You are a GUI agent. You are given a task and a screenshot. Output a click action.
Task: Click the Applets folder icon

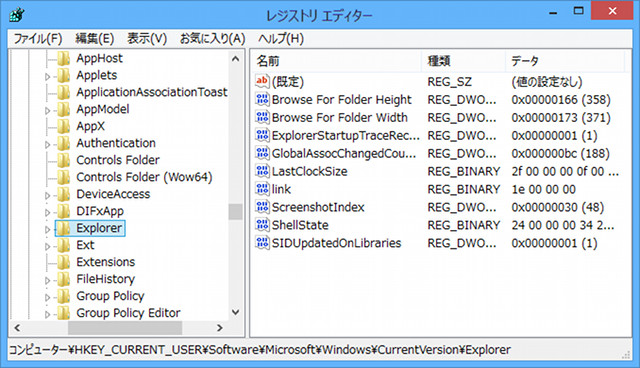tap(64, 75)
